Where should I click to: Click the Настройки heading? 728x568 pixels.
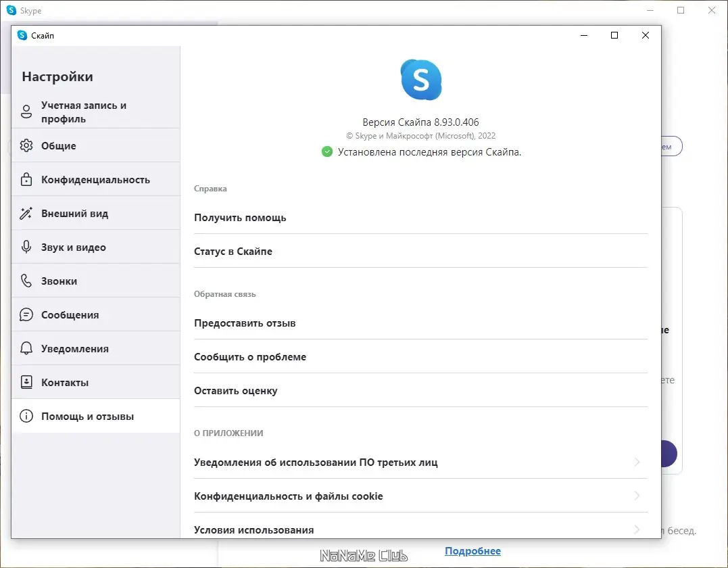57,76
